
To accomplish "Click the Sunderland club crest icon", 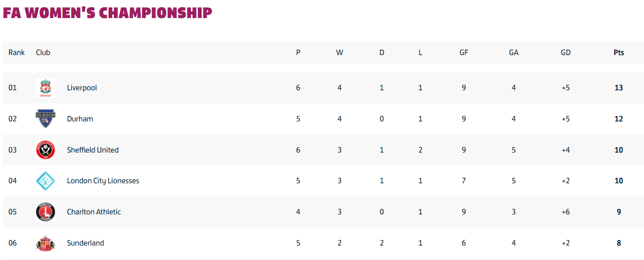I will pos(46,243).
